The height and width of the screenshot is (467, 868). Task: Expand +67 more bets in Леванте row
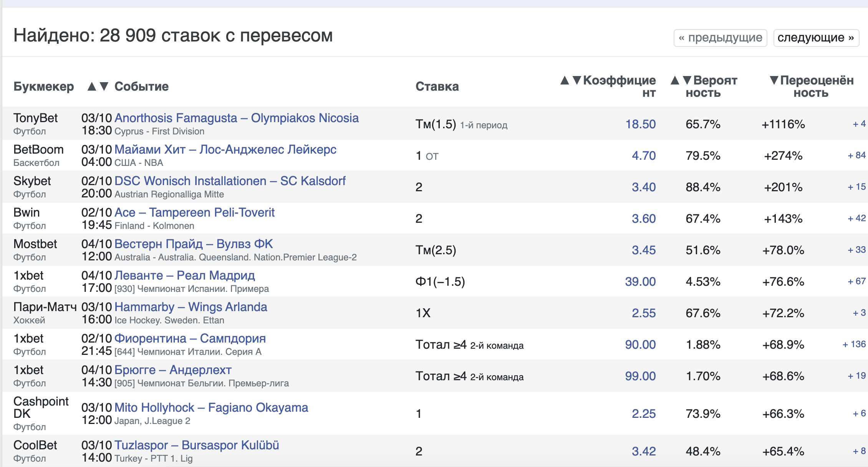[856, 281]
